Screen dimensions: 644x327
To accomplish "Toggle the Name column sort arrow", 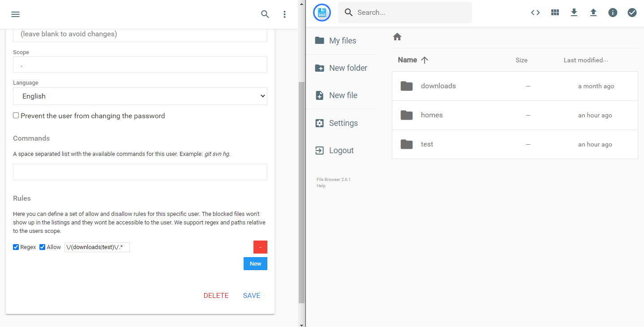I will tap(425, 60).
